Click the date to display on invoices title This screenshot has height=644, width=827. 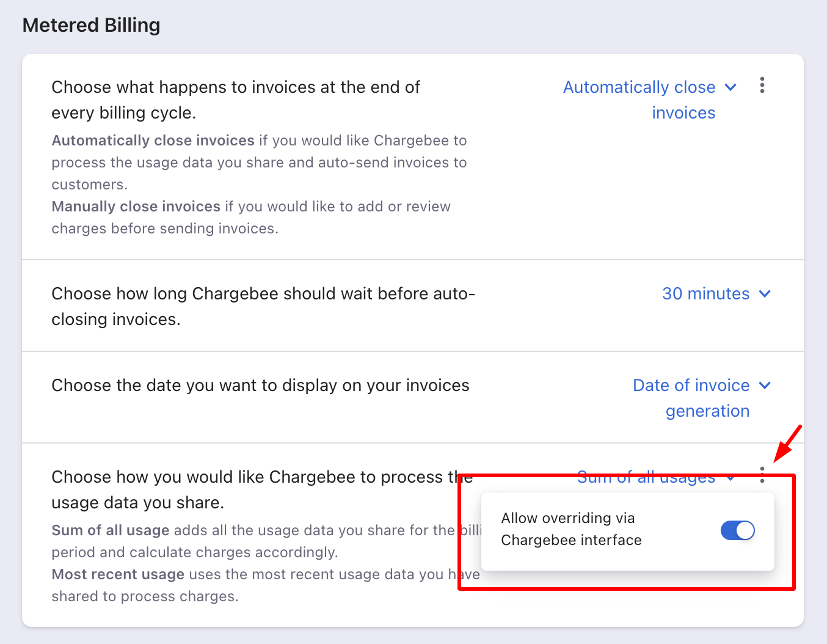click(260, 386)
